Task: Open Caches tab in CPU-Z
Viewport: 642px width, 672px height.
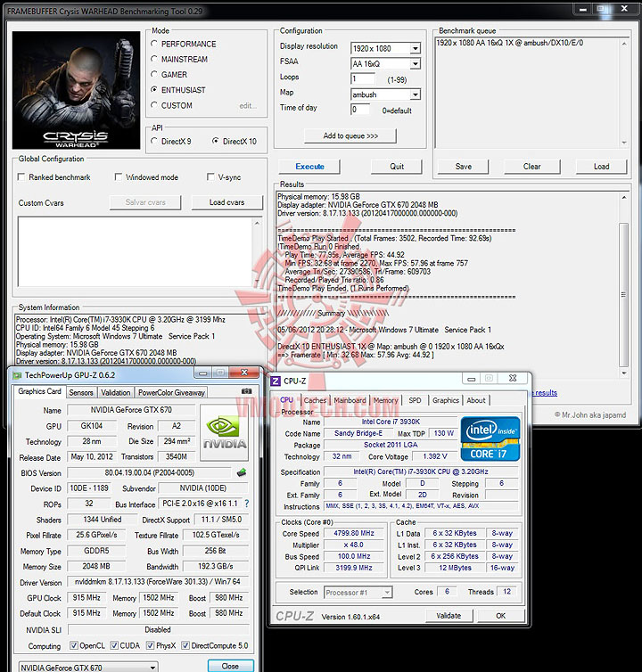Action: (x=316, y=400)
